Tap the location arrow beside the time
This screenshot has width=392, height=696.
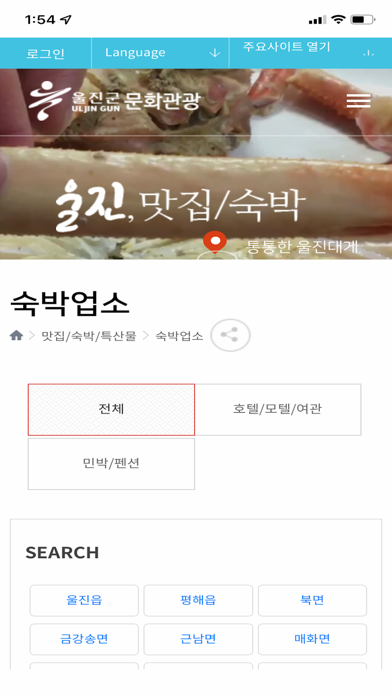click(x=66, y=20)
